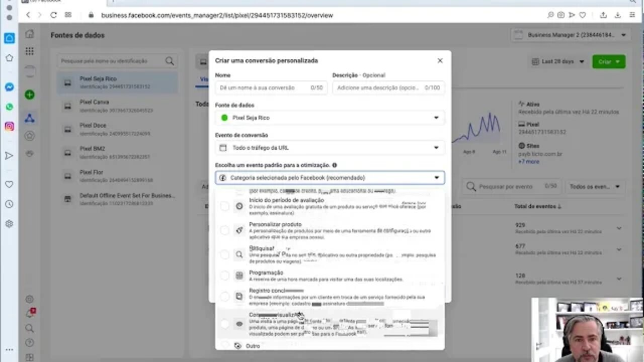The image size is (644, 362).
Task: Select the Personalizar produto radio button
Action: coord(224,230)
